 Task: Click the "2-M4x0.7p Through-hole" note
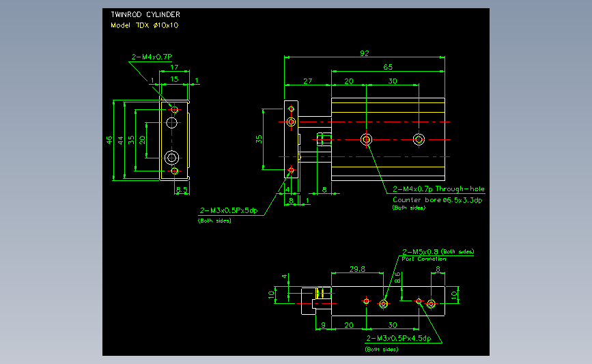(438, 188)
